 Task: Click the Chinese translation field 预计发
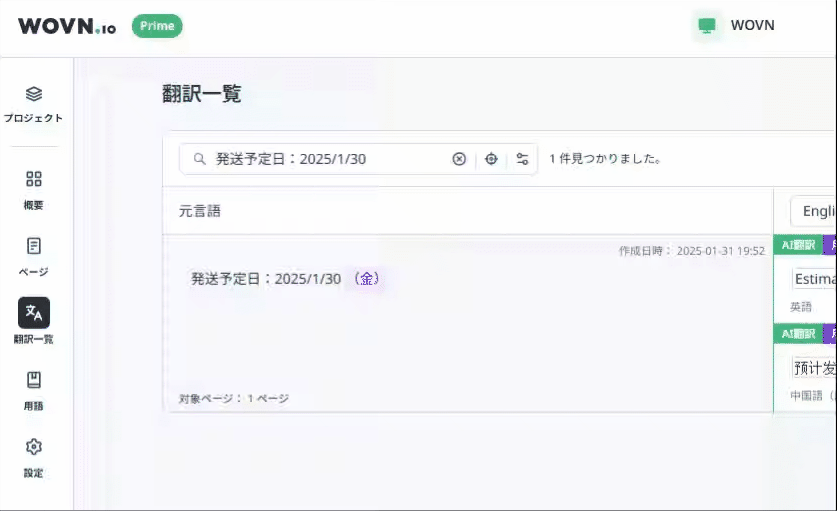tap(814, 368)
